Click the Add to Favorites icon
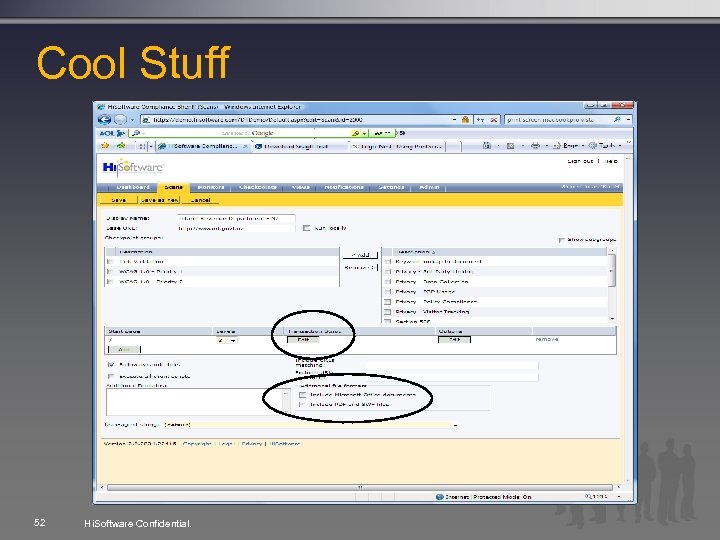The image size is (720, 540). pos(121,146)
